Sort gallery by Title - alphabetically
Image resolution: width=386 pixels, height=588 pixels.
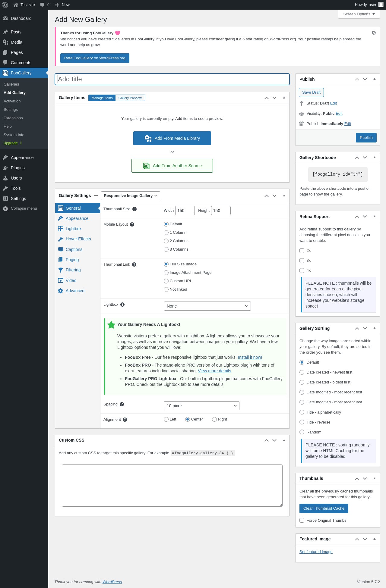coord(302,412)
